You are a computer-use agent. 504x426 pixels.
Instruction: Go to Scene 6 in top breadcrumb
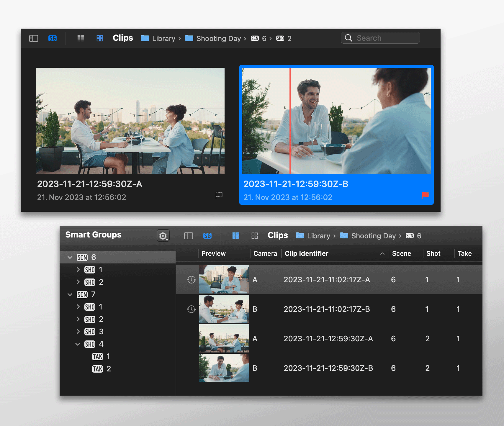coord(258,38)
